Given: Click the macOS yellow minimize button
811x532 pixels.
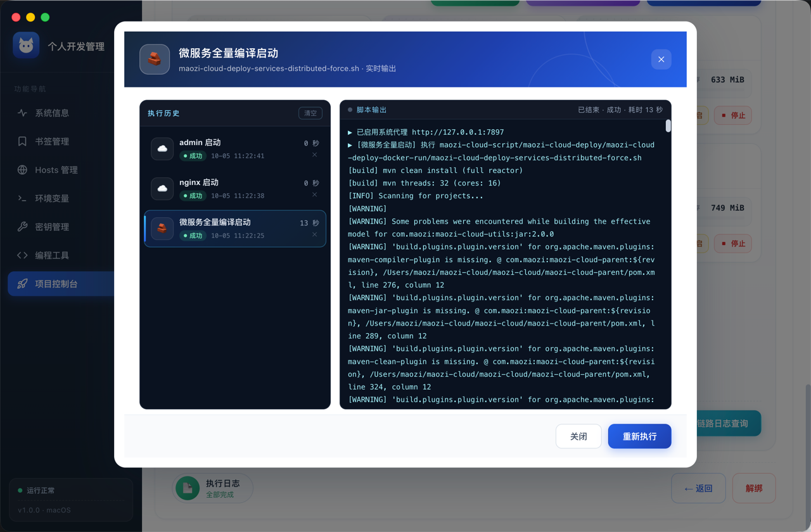Looking at the screenshot, I should (x=30, y=17).
